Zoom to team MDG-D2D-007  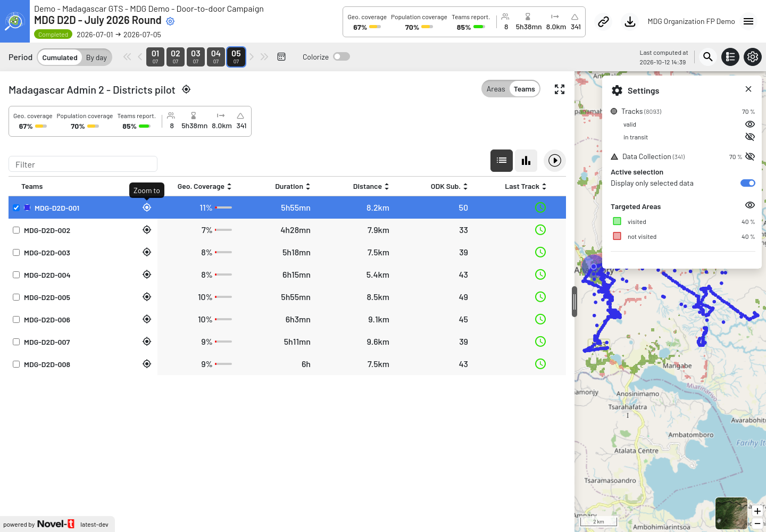point(147,342)
